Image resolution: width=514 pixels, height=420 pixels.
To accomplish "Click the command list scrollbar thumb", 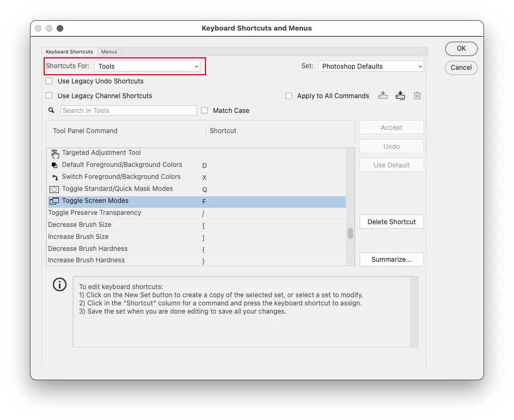I will pyautogui.click(x=350, y=233).
